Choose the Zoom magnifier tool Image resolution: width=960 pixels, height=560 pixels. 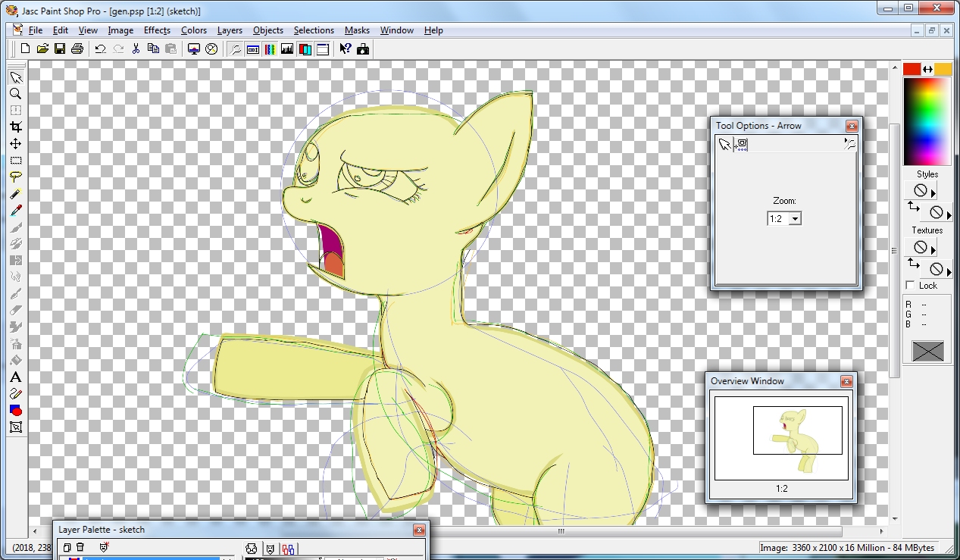point(15,94)
